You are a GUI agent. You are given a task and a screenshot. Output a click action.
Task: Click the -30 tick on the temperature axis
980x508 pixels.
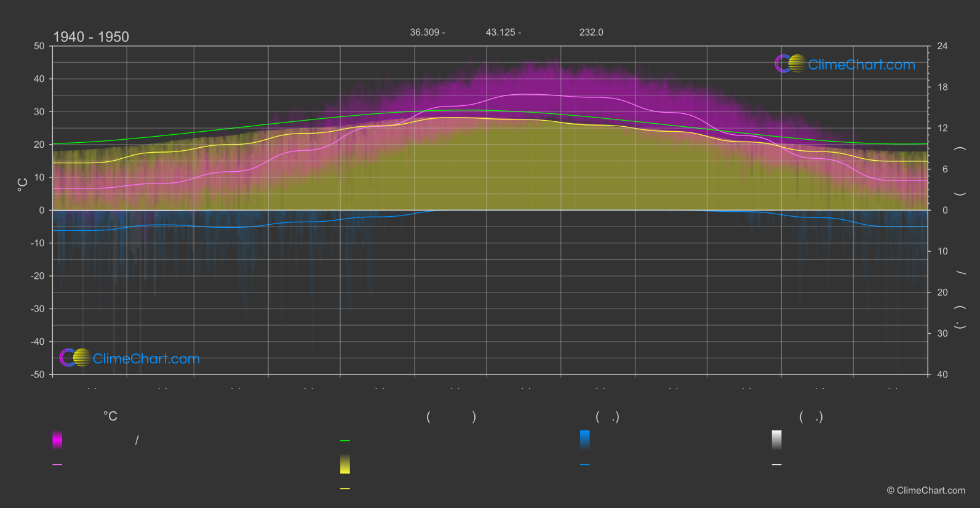tap(38, 308)
